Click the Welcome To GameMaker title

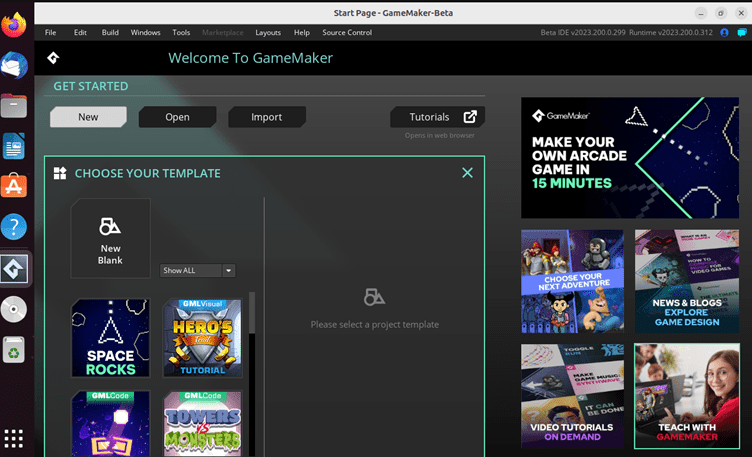point(250,58)
